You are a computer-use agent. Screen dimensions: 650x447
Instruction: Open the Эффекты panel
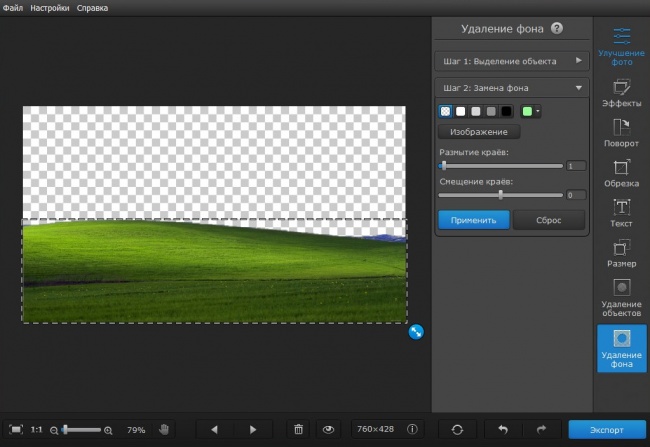[621, 93]
